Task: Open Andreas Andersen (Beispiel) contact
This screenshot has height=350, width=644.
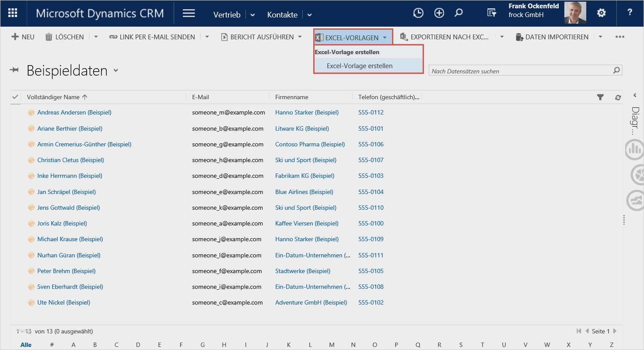Action: point(74,112)
